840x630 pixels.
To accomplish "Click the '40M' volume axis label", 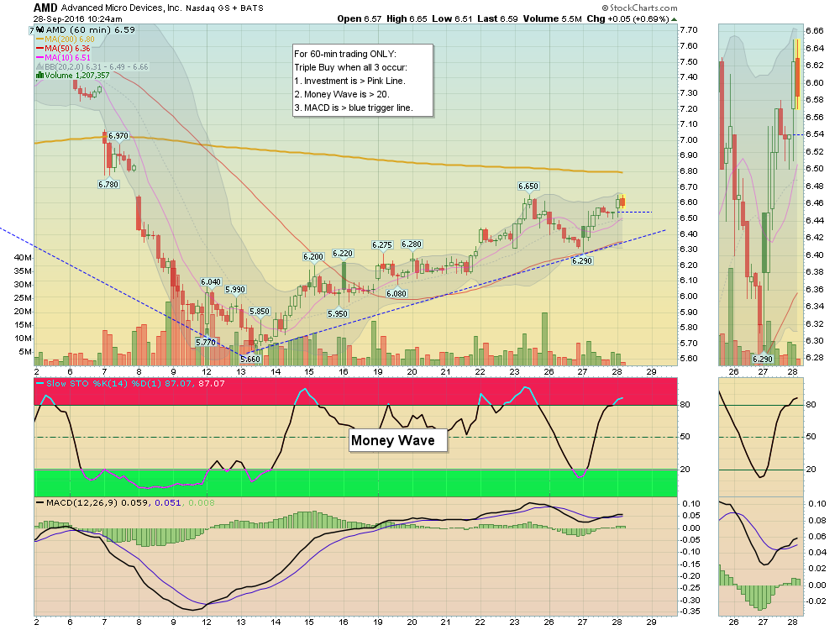I will [x=23, y=258].
